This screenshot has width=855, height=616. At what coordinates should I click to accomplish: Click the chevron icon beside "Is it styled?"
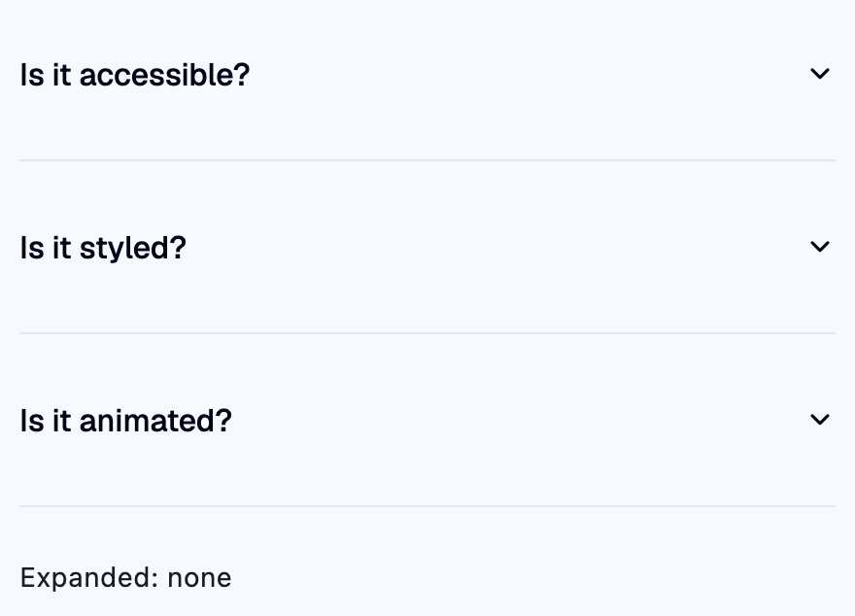pos(820,247)
